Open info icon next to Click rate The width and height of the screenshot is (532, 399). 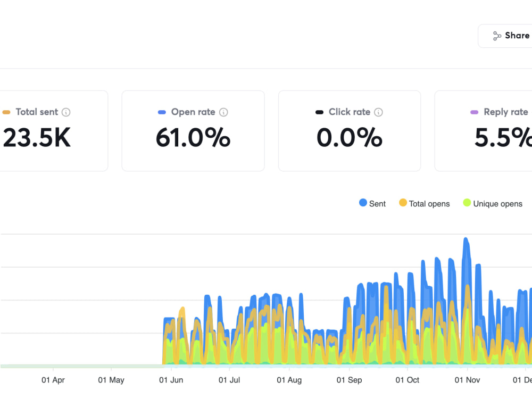(379, 112)
